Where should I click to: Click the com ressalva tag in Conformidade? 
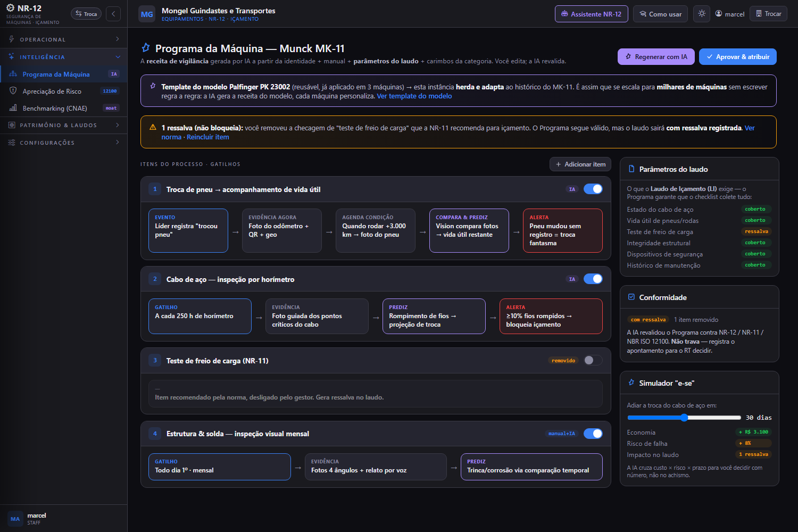click(649, 320)
